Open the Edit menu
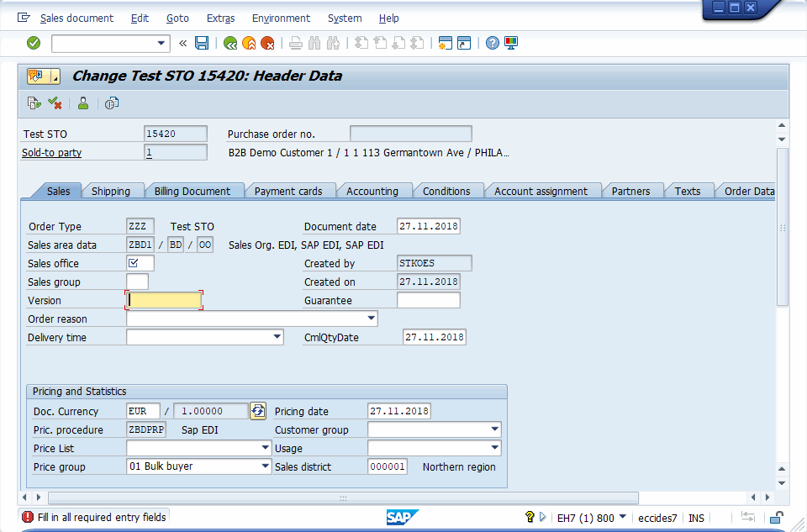Viewport: 807px width, 532px height. click(x=140, y=18)
